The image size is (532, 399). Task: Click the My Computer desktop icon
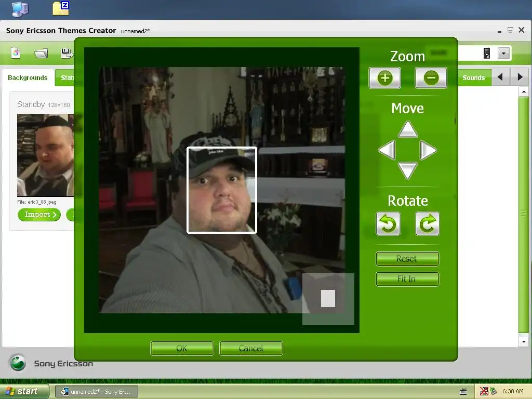pos(20,9)
